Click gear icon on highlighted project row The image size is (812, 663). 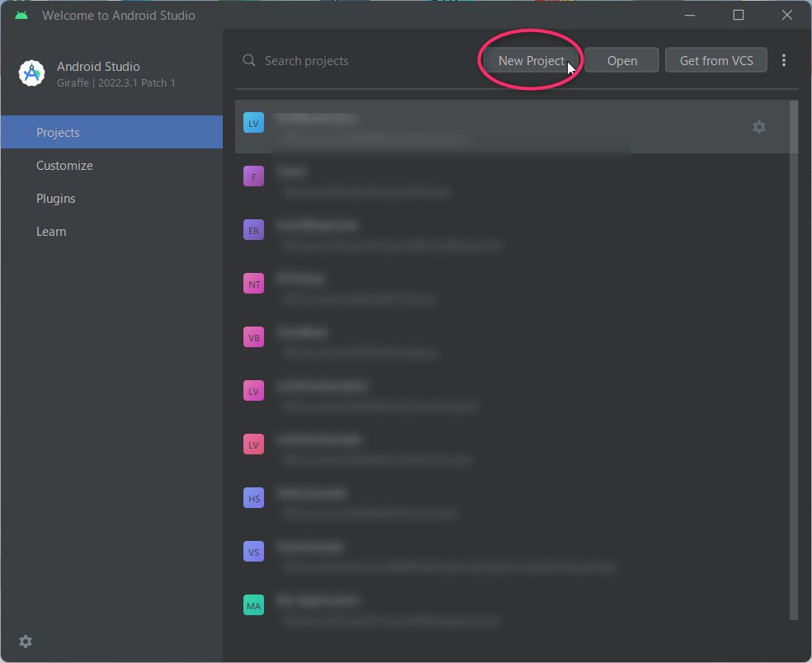[759, 127]
